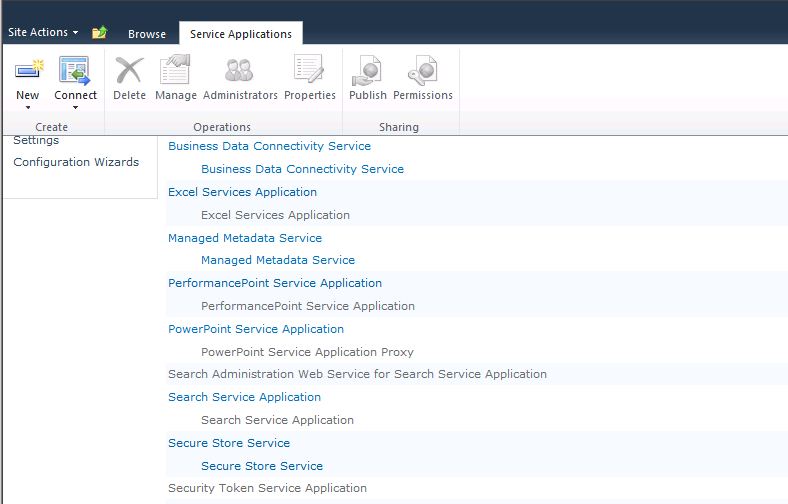Open the indented Secure Store Service proxy link
788x504 pixels.
point(262,466)
